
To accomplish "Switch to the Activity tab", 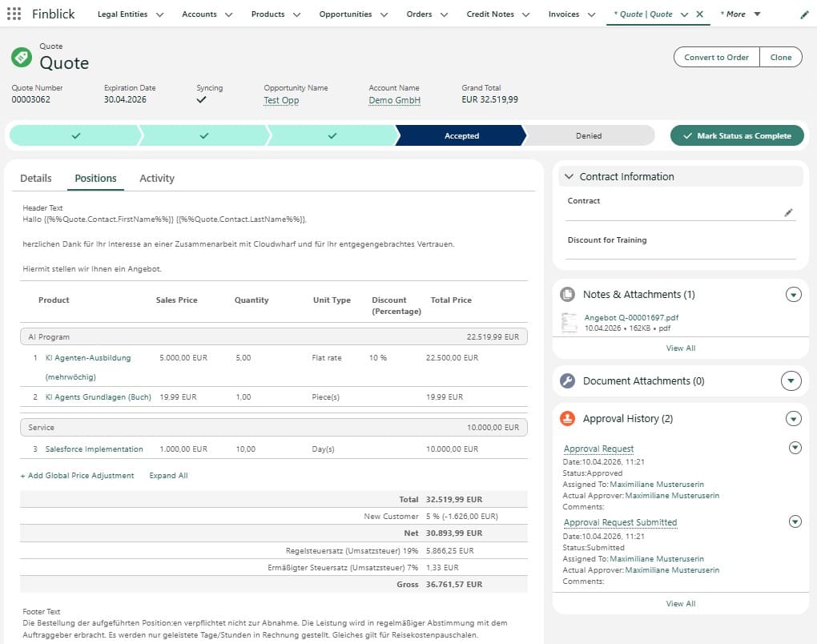I will 157,178.
